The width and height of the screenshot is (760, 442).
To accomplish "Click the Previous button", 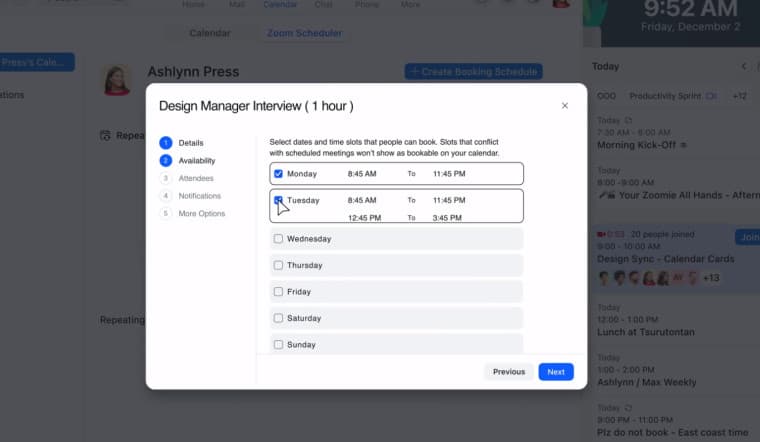I will coord(508,372).
